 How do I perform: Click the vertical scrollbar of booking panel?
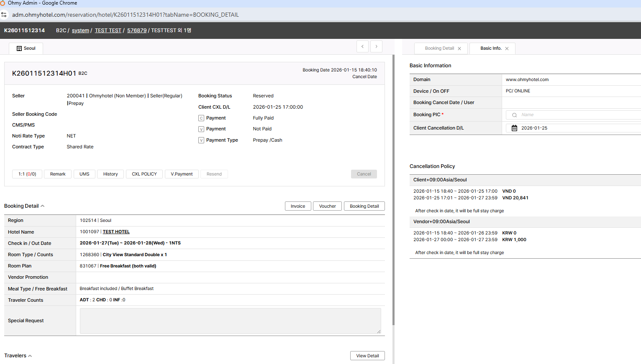(x=393, y=188)
